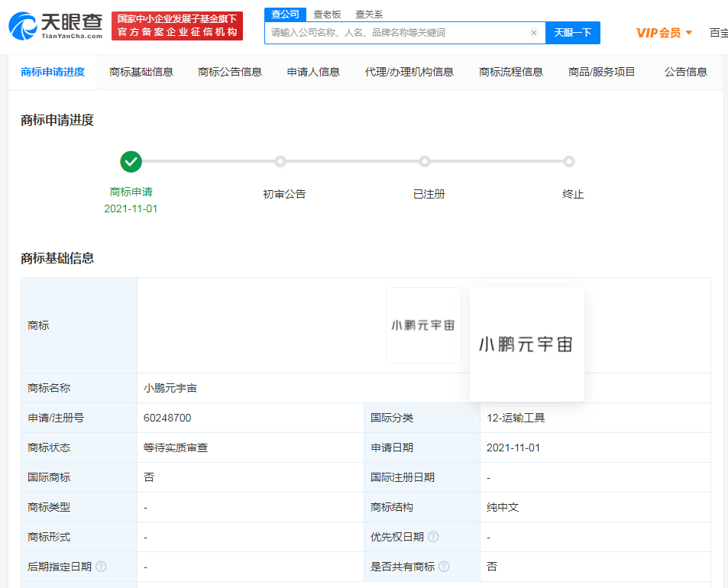Image resolution: width=728 pixels, height=588 pixels.
Task: Go to the 申请人信息 tab
Action: point(313,72)
